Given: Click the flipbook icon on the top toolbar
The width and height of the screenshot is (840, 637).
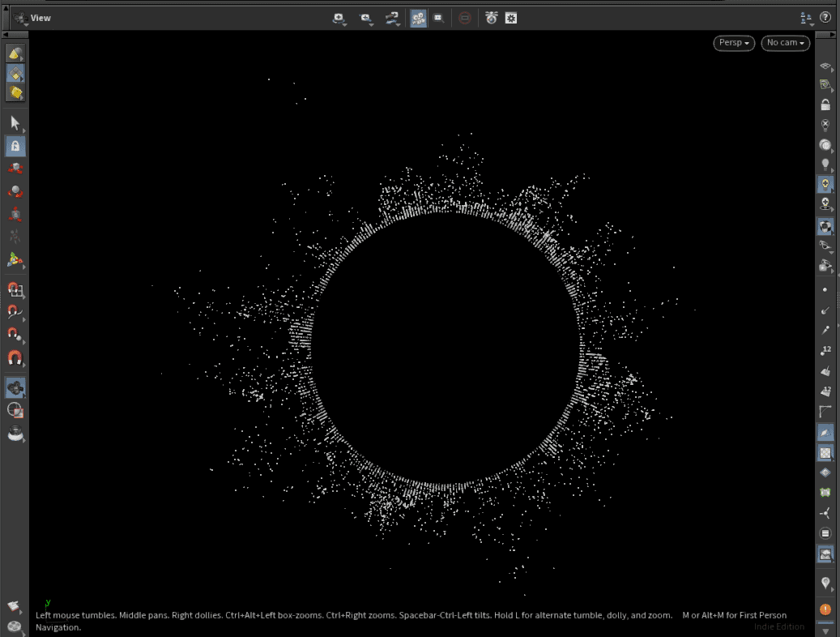Looking at the screenshot, I should [x=492, y=18].
